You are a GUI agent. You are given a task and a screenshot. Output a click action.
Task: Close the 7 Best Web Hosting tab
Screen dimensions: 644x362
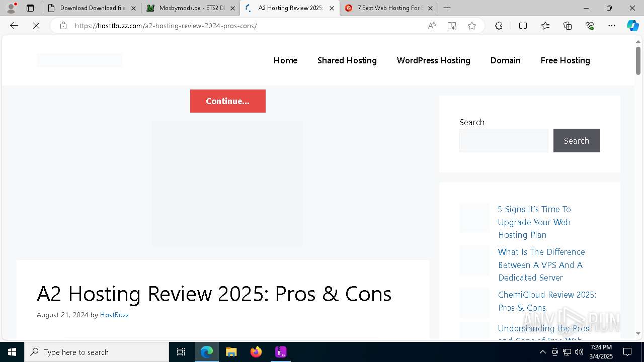(430, 8)
